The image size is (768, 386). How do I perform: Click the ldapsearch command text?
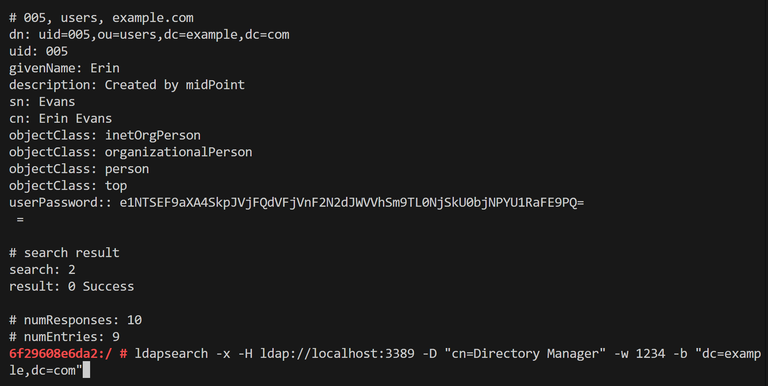[x=171, y=354]
